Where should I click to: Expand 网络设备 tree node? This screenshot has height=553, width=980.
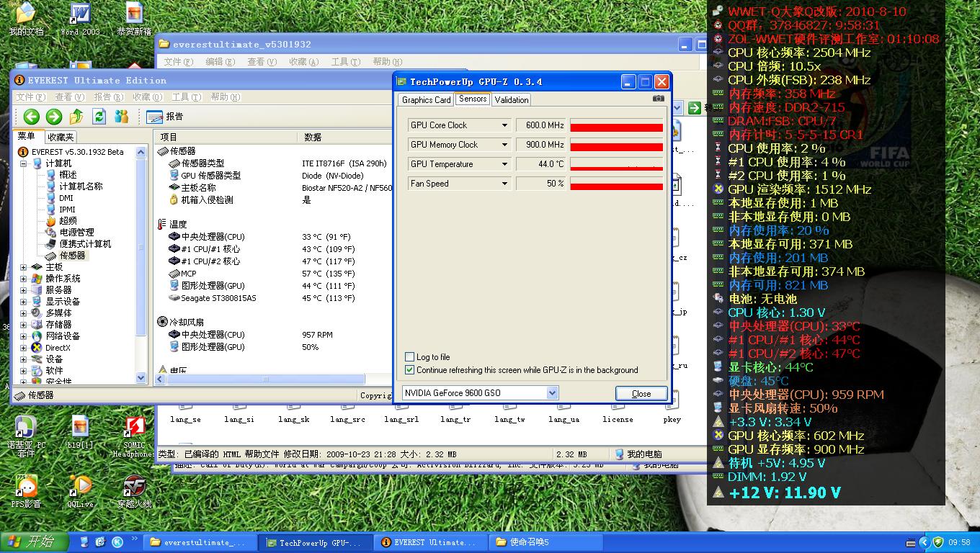pos(23,336)
